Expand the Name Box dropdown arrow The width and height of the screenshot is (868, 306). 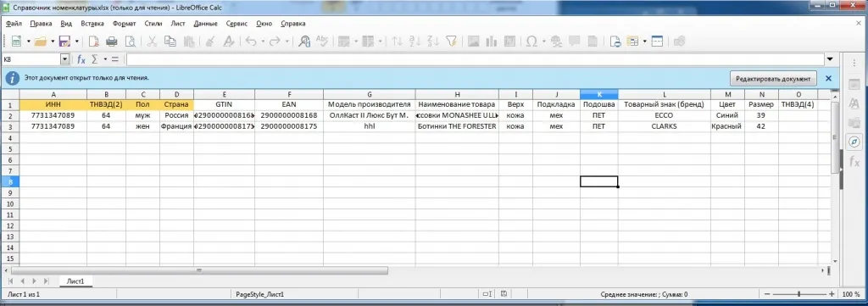(64, 59)
